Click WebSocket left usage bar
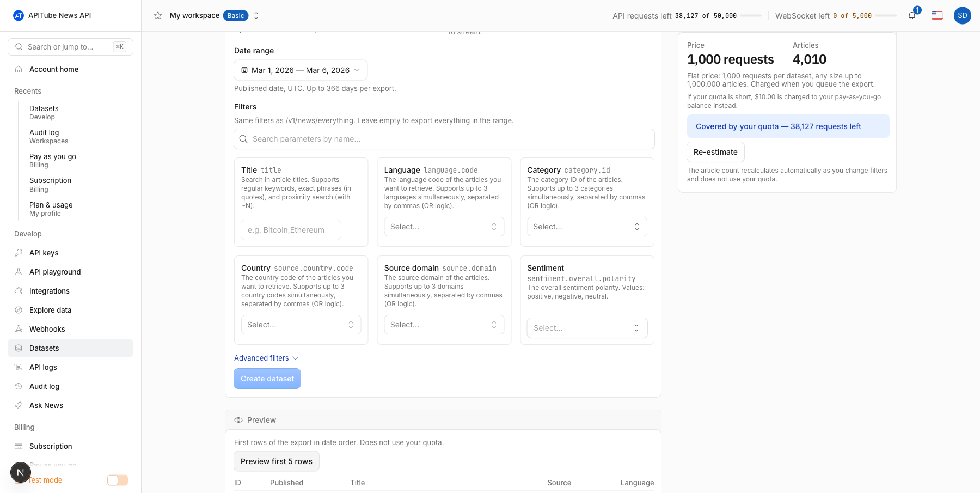The height and width of the screenshot is (493, 980). (x=886, y=16)
